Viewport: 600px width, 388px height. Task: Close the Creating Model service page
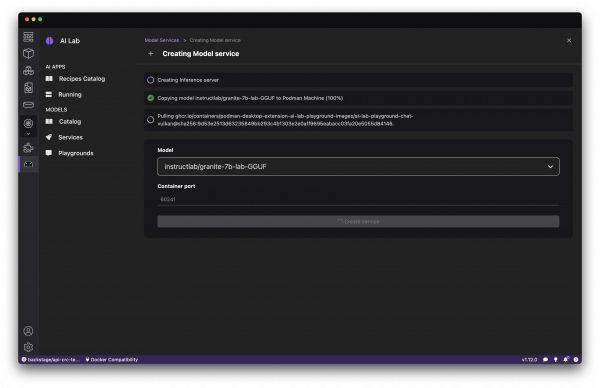pyautogui.click(x=569, y=40)
